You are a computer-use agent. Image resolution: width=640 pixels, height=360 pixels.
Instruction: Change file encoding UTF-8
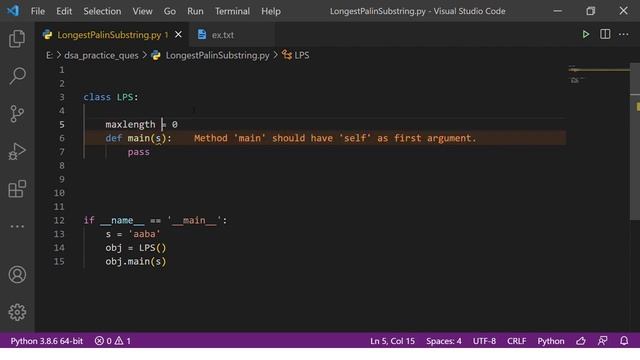click(484, 340)
